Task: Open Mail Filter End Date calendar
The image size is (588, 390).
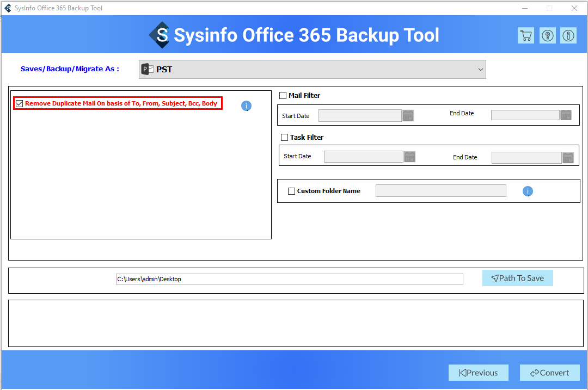Action: (x=566, y=115)
